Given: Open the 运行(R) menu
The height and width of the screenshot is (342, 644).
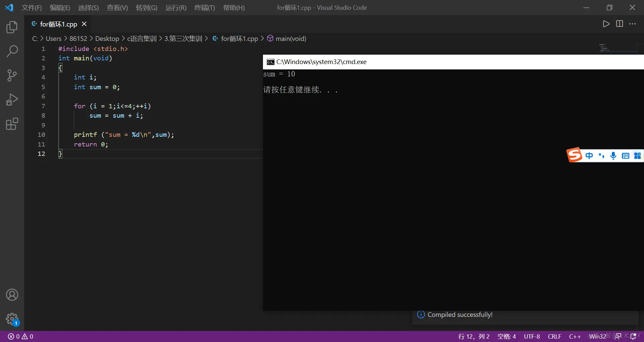Looking at the screenshot, I should 176,8.
